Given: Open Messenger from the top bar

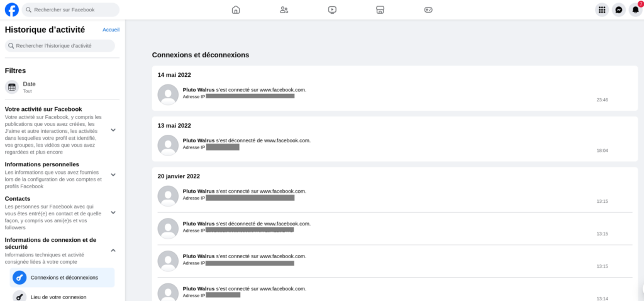Looking at the screenshot, I should (619, 10).
